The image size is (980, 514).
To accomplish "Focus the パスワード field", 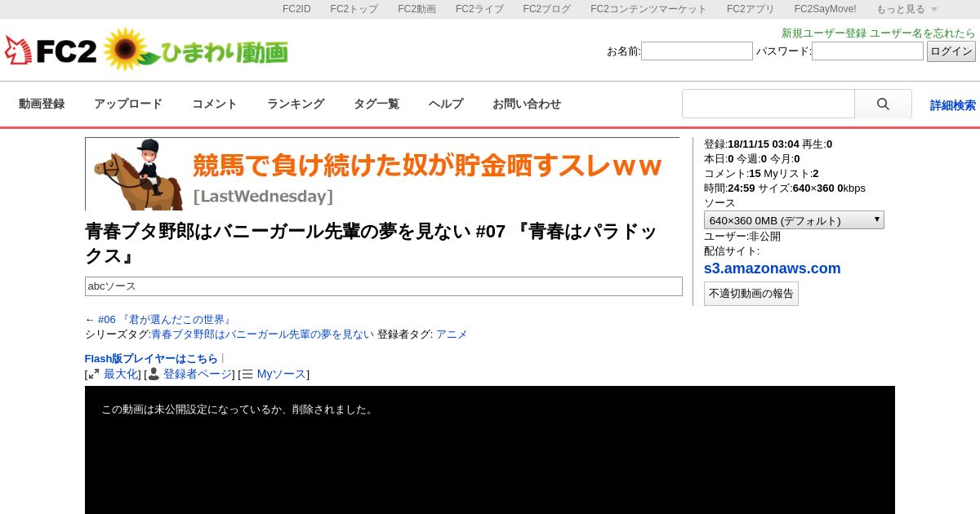I will (x=867, y=51).
